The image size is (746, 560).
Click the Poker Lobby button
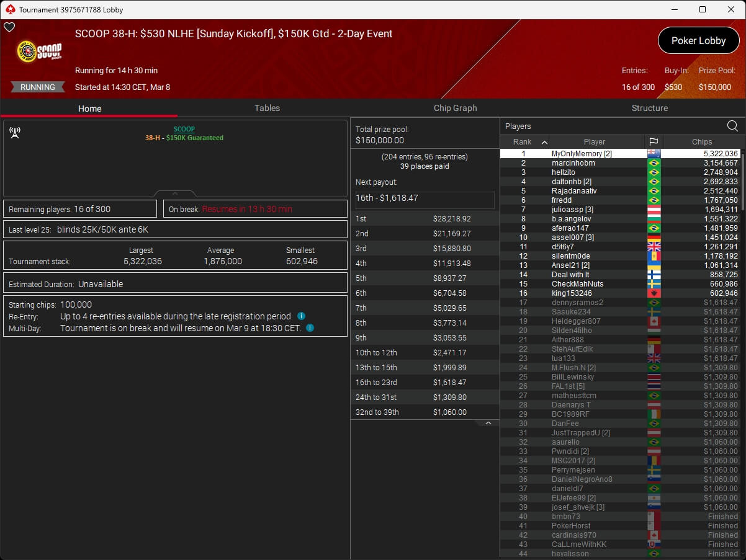698,40
